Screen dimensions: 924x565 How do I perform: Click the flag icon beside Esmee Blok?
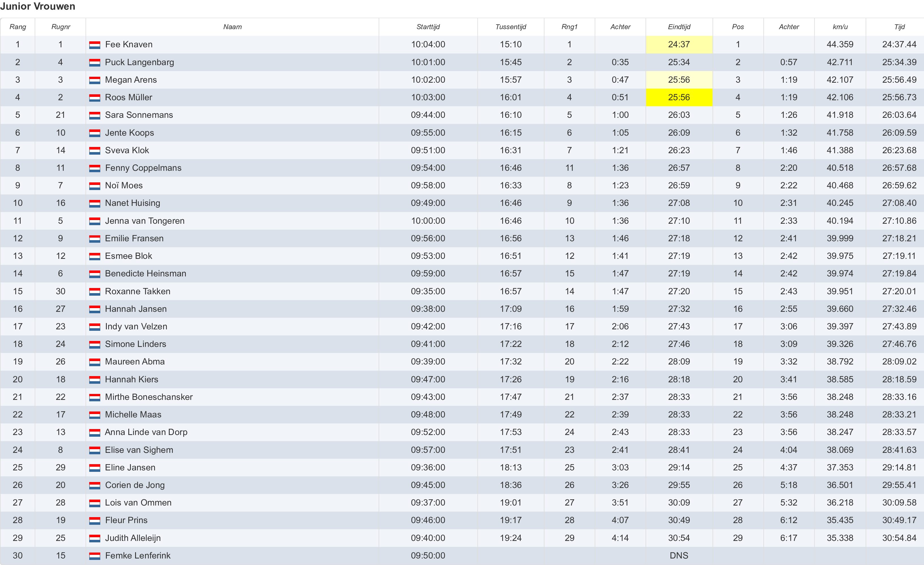[x=95, y=256]
